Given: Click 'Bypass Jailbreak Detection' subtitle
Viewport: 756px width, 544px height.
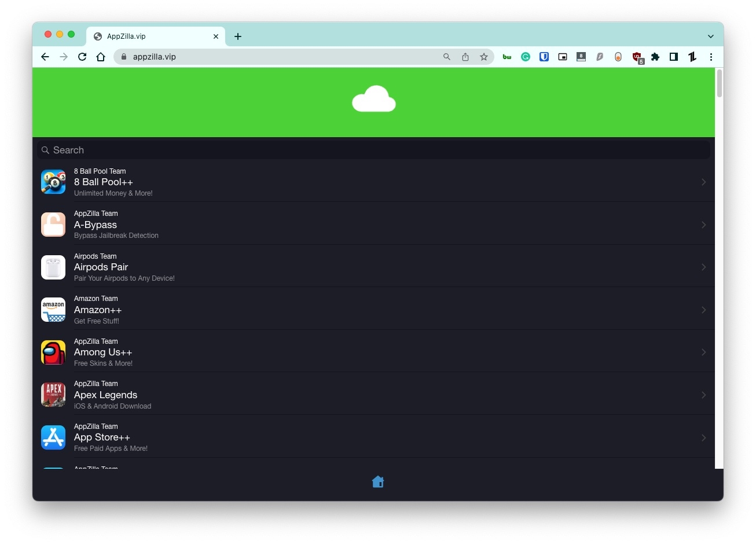Looking at the screenshot, I should (x=116, y=236).
